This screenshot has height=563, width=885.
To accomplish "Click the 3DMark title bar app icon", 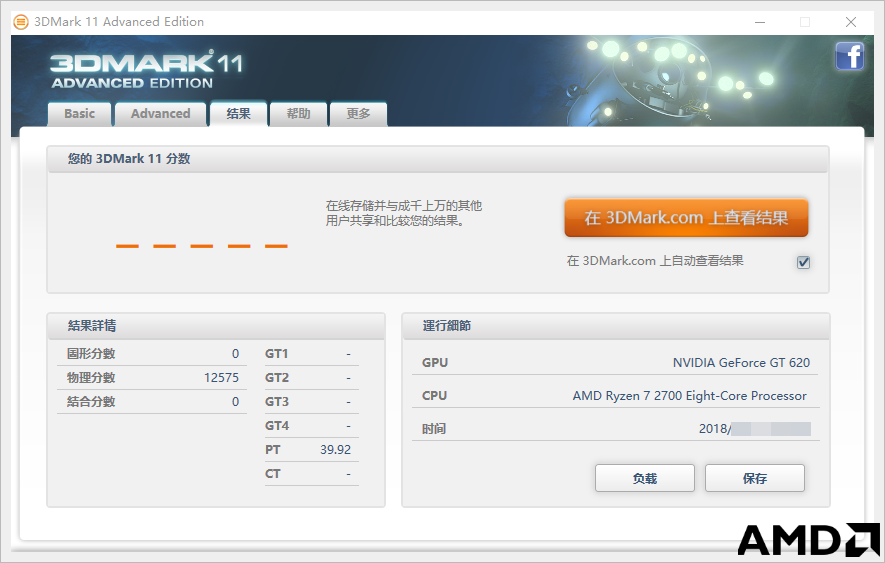I will coord(21,22).
